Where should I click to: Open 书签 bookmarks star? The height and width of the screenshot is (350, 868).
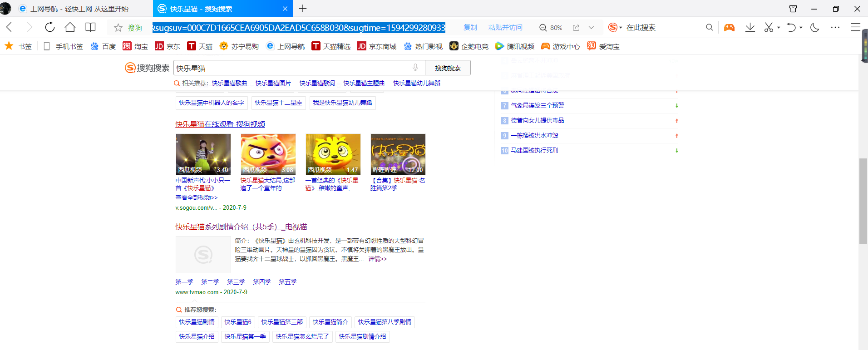[x=18, y=46]
